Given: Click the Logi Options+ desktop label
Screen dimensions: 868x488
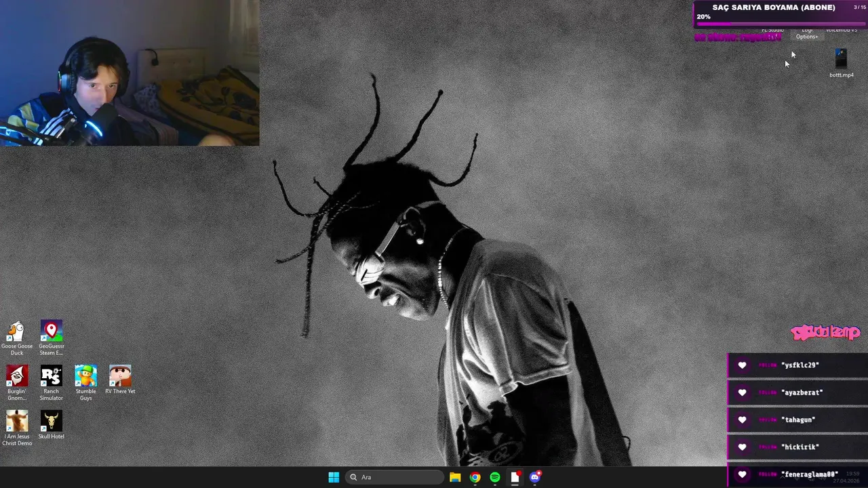Looking at the screenshot, I should pyautogui.click(x=807, y=33).
